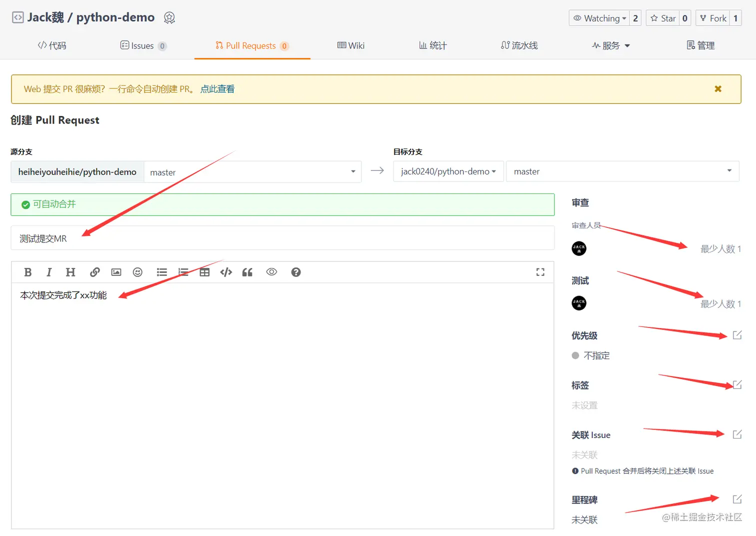This screenshot has width=756, height=536.
Task: Click the source repo heiheiyouheihie/python-demo
Action: click(77, 172)
